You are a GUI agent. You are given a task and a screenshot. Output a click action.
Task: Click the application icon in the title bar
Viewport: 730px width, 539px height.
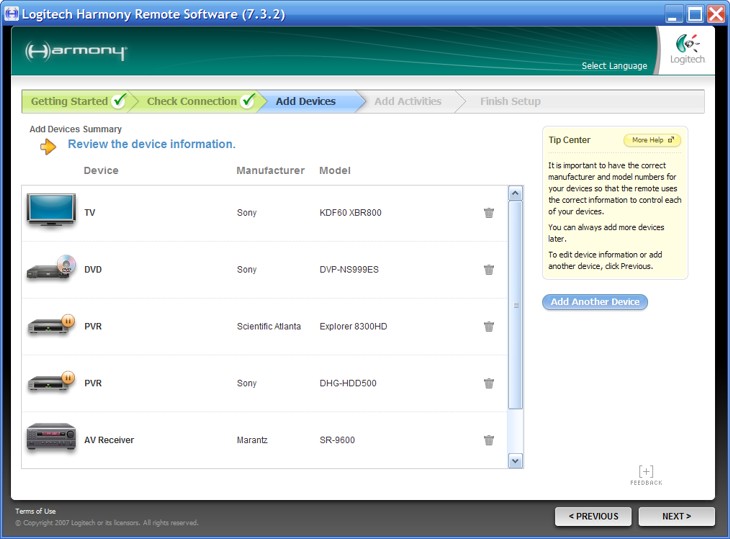pyautogui.click(x=11, y=13)
